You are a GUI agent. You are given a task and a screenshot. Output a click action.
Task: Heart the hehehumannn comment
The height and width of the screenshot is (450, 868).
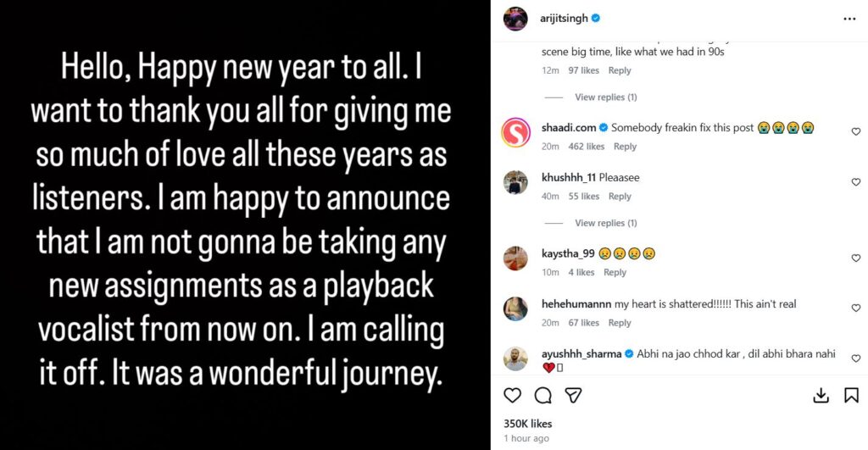pos(855,308)
